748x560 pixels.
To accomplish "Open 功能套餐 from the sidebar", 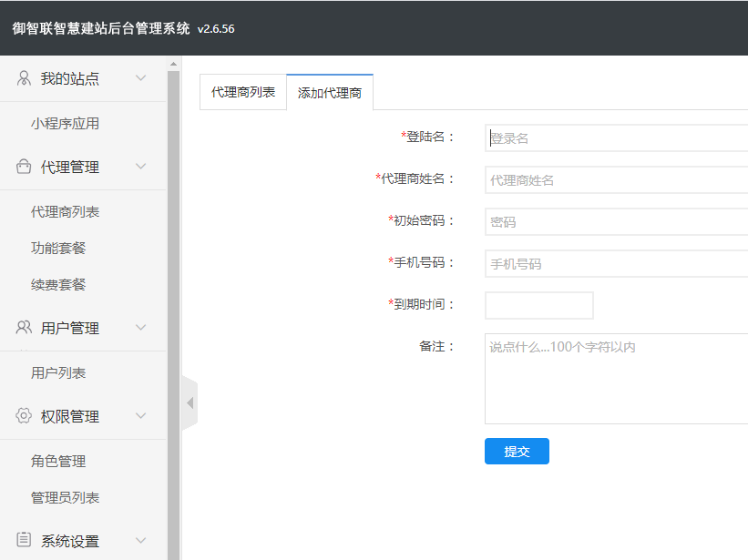I will 58,249.
